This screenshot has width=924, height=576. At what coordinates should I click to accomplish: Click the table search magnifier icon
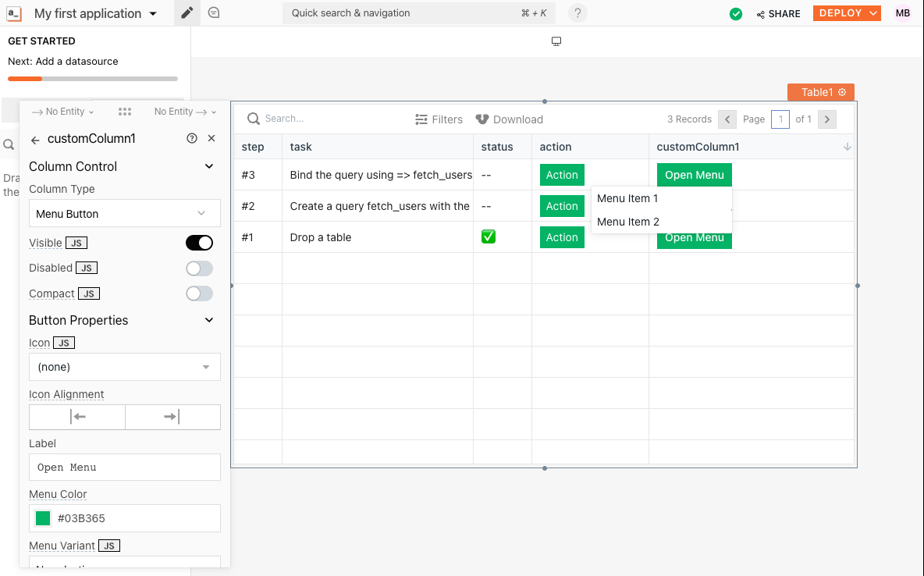(x=254, y=119)
